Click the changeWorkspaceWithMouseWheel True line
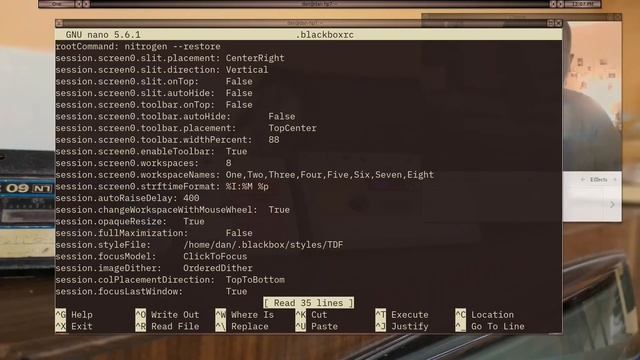This screenshot has height=360, width=640. pyautogui.click(x=173, y=210)
